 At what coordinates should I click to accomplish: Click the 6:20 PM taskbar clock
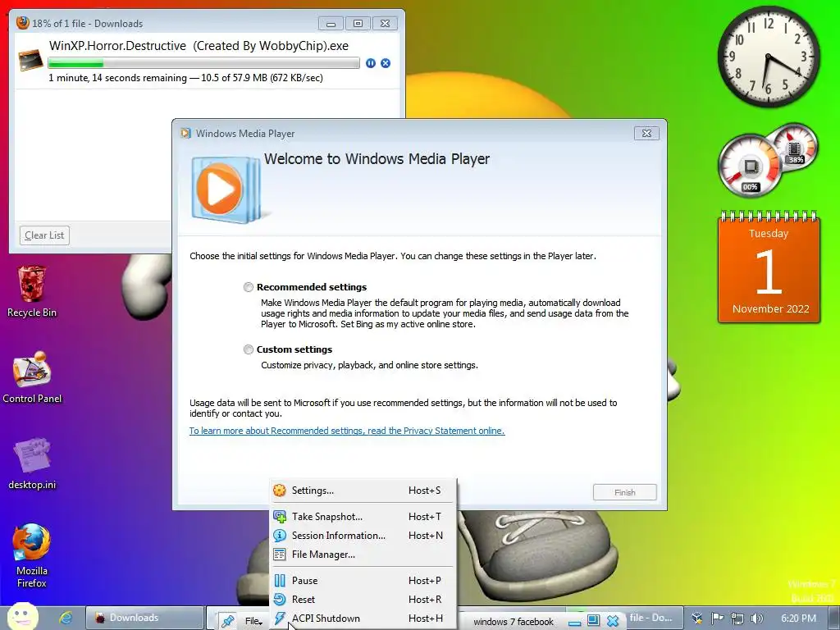[798, 619]
